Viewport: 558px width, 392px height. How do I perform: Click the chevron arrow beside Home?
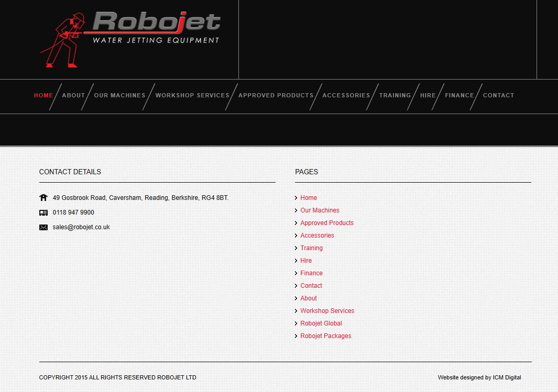[296, 198]
